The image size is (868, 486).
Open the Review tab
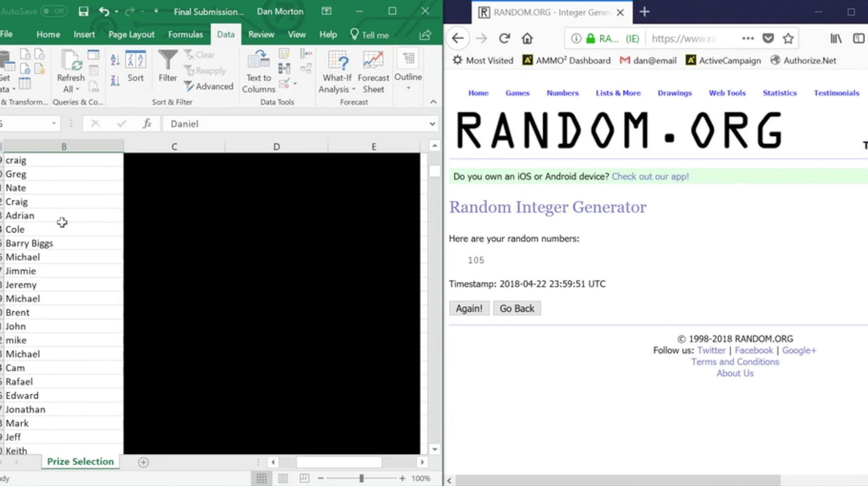point(261,34)
